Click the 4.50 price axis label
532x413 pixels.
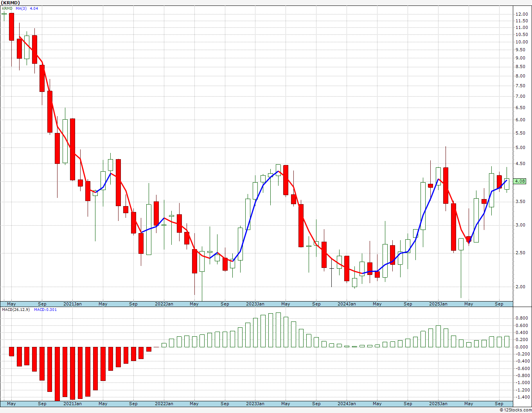tap(520, 163)
